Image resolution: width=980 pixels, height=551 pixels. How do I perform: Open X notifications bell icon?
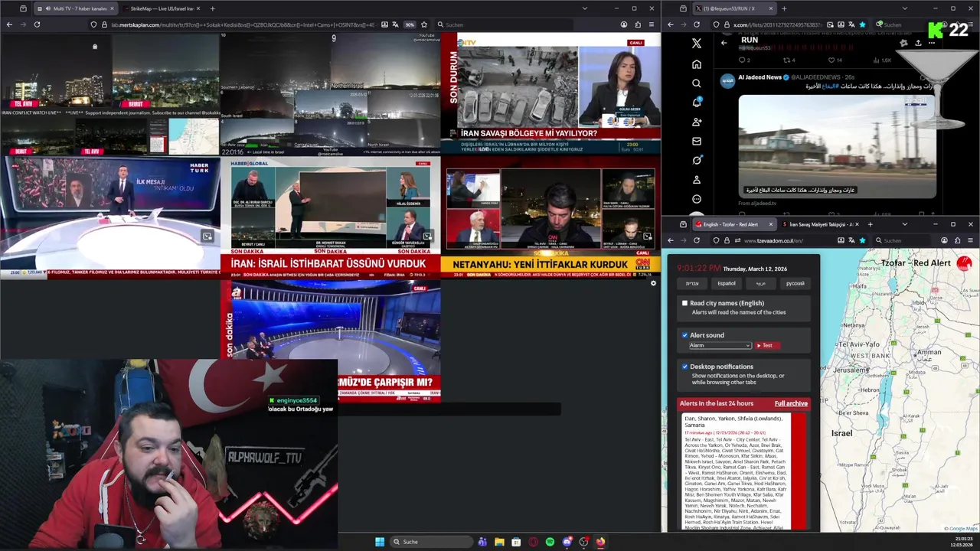coord(696,103)
